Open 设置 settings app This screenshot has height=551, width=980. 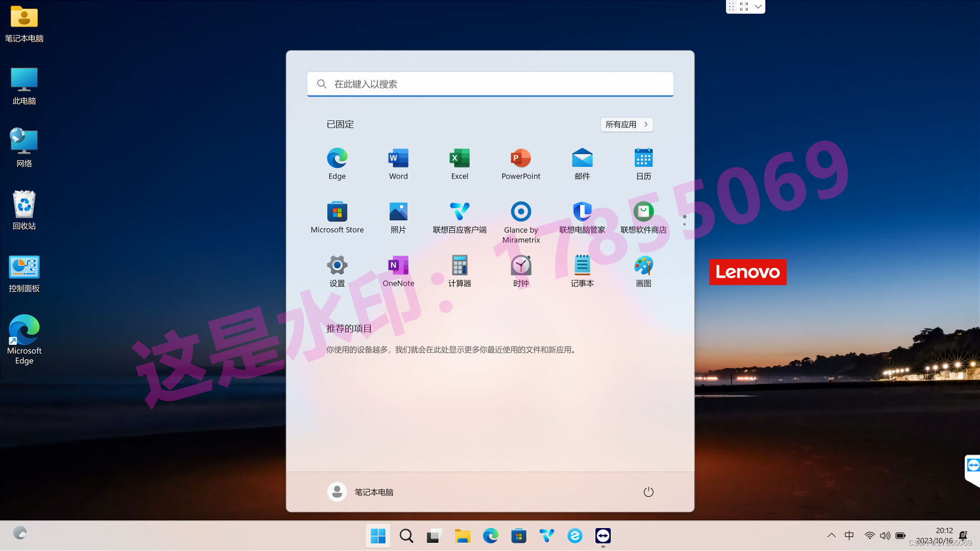click(337, 271)
